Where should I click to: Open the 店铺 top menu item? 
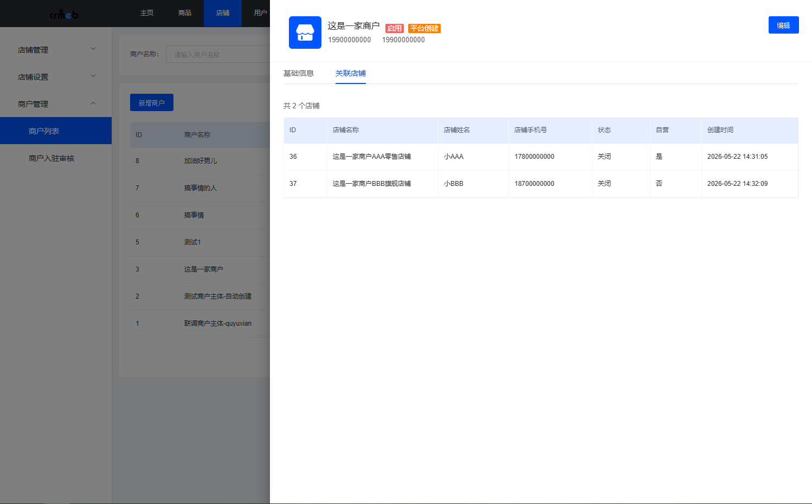223,13
